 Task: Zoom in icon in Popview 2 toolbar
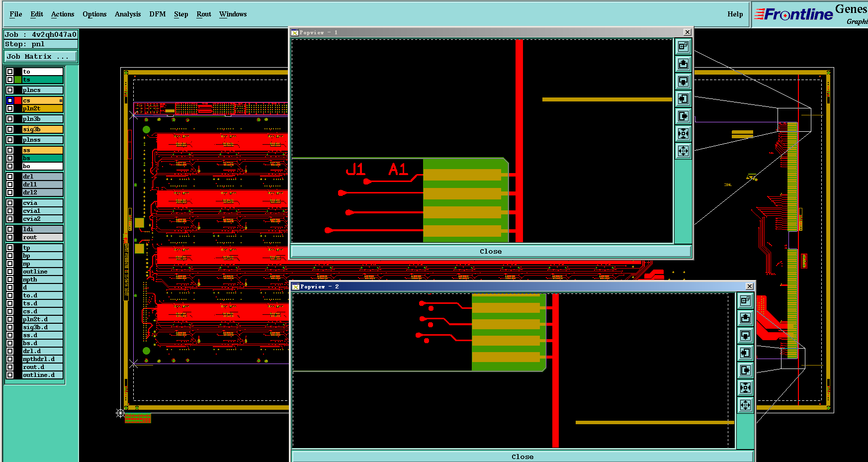[745, 387]
